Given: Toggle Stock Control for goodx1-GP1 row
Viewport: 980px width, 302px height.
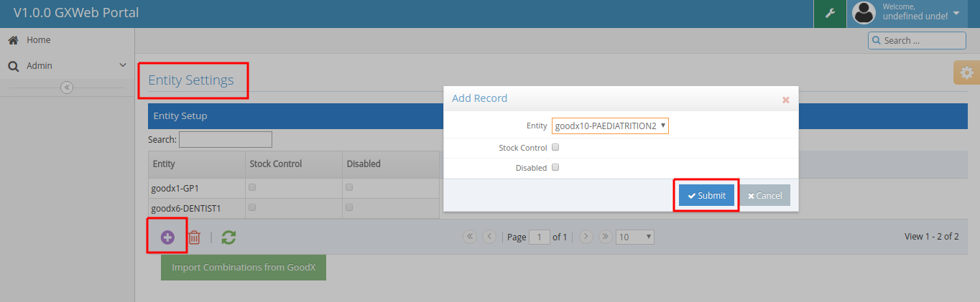Looking at the screenshot, I should point(252,188).
